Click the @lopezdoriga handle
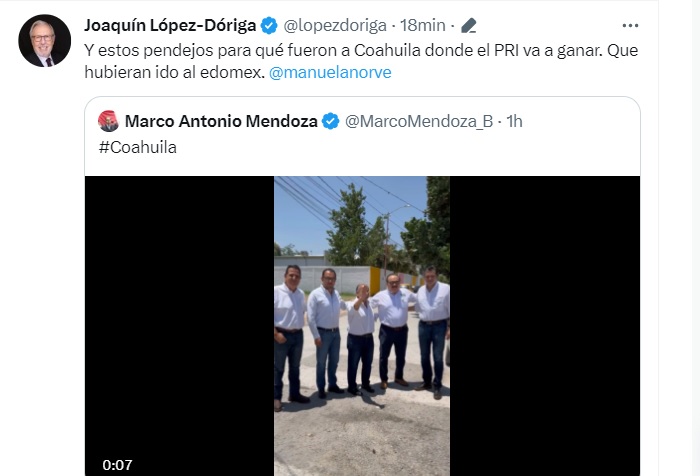700x476 pixels. [x=335, y=25]
